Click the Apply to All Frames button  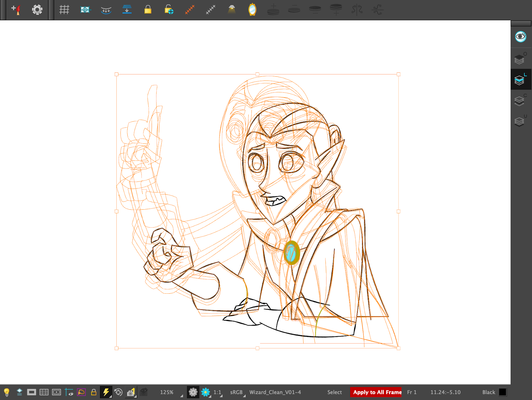(x=376, y=392)
